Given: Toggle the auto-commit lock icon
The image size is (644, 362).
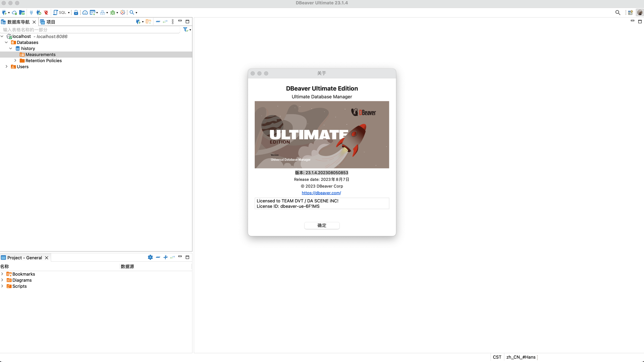Looking at the screenshot, I should point(76,12).
